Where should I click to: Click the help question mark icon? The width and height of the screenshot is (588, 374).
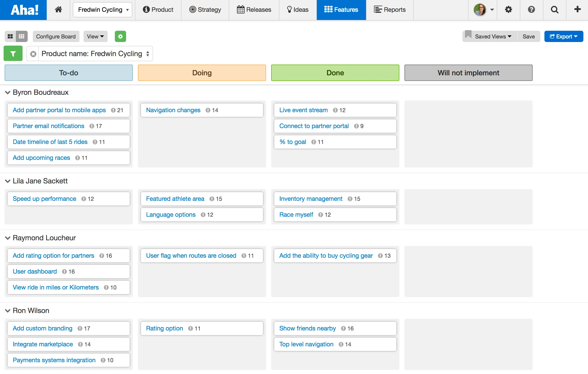(531, 9)
